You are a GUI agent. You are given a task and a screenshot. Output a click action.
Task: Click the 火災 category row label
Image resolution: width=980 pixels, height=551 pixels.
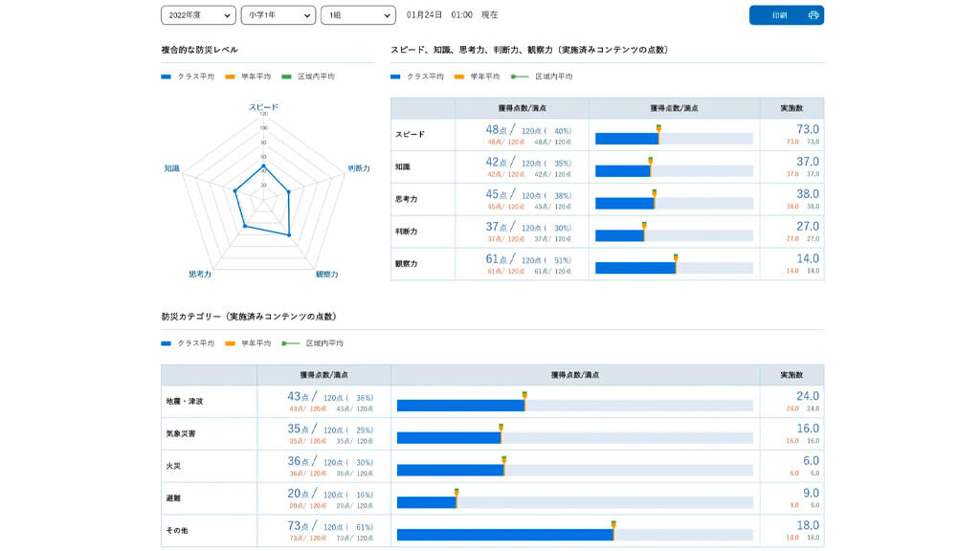pyautogui.click(x=173, y=466)
